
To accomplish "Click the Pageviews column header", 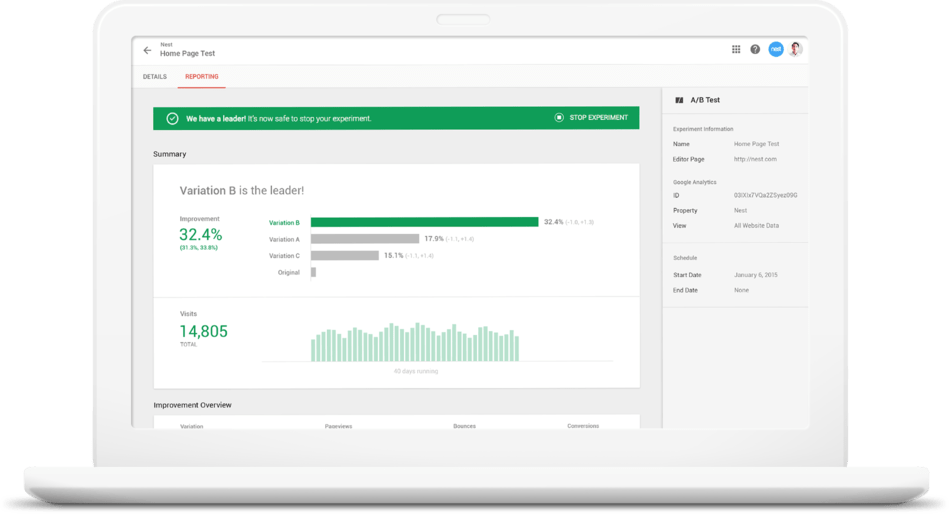I will (338, 426).
